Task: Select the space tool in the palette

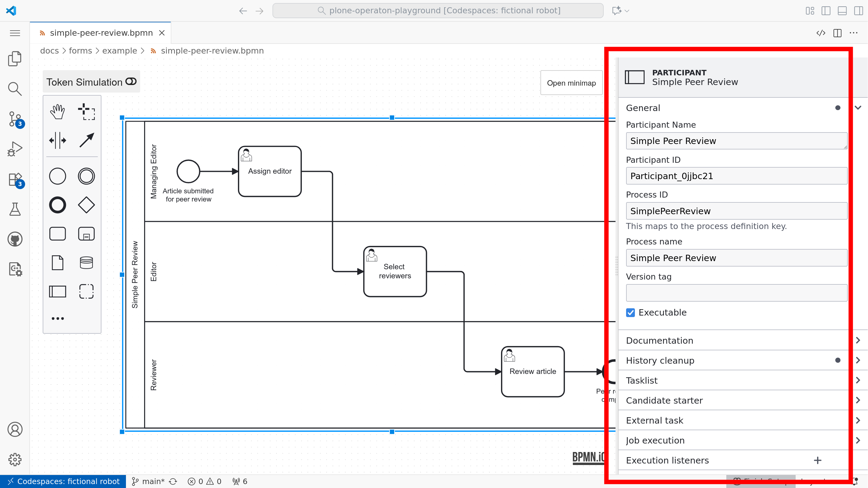Action: tap(57, 140)
